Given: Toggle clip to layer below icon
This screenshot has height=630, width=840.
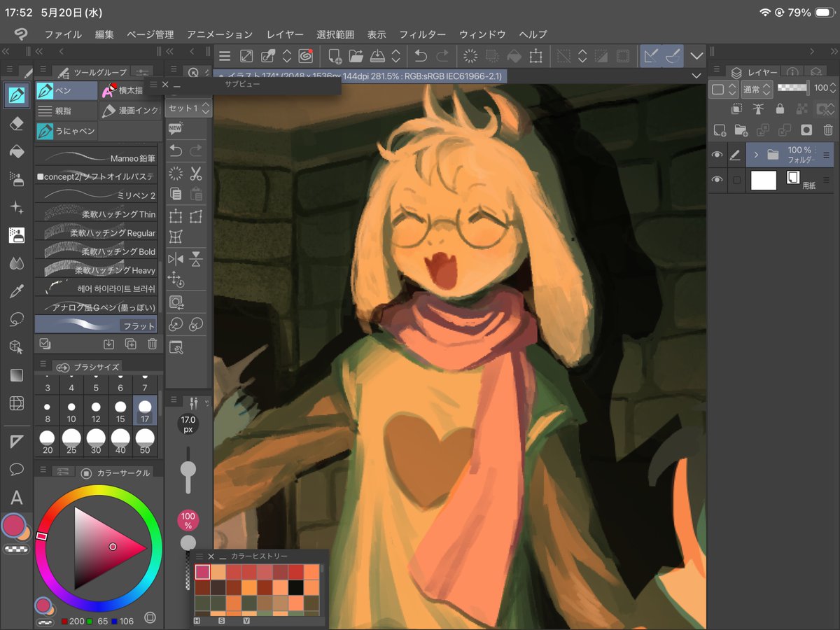Looking at the screenshot, I should (736, 108).
